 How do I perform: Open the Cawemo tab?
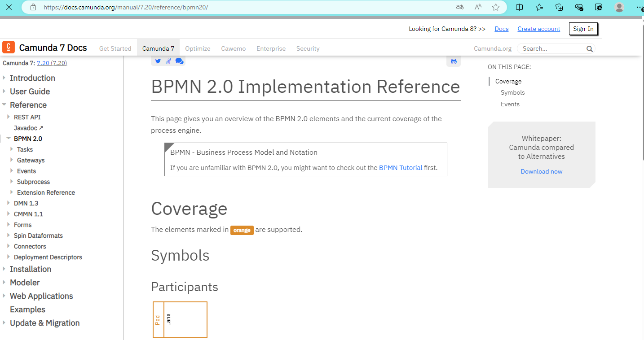tap(234, 48)
